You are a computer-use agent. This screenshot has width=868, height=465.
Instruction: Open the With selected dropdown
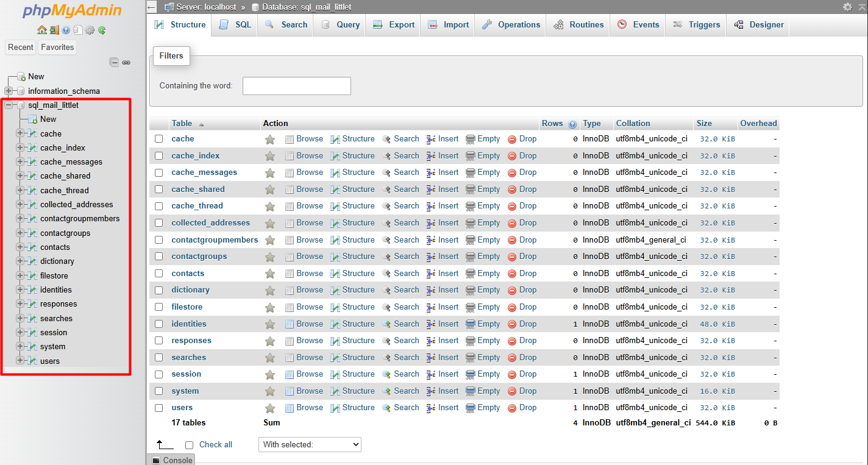(309, 444)
